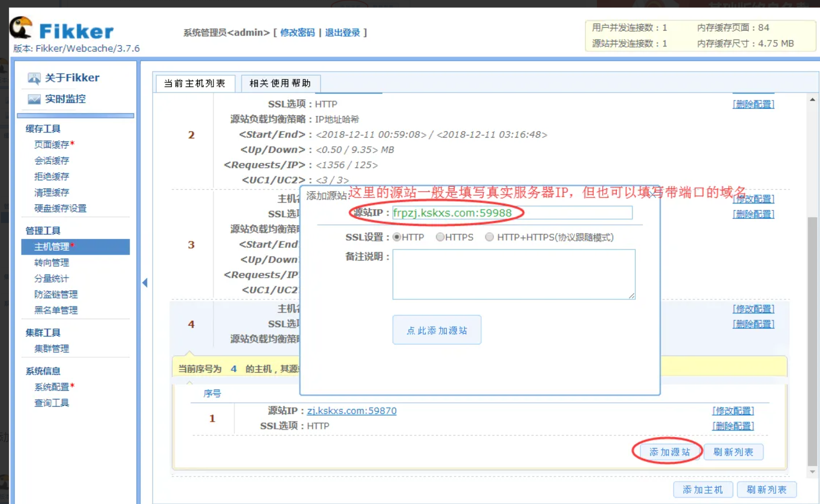Click the <0.50 / 9.35> MB value
The height and width of the screenshot is (504, 820).
pos(355,150)
